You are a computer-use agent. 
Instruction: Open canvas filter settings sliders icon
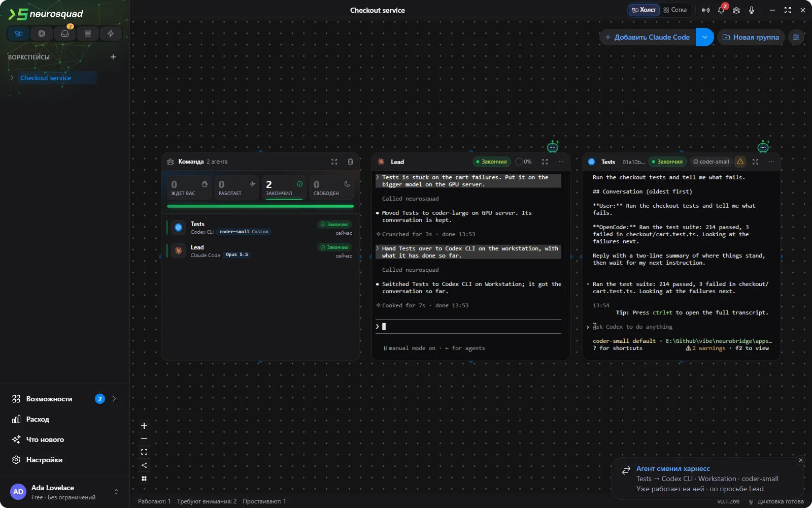point(796,37)
